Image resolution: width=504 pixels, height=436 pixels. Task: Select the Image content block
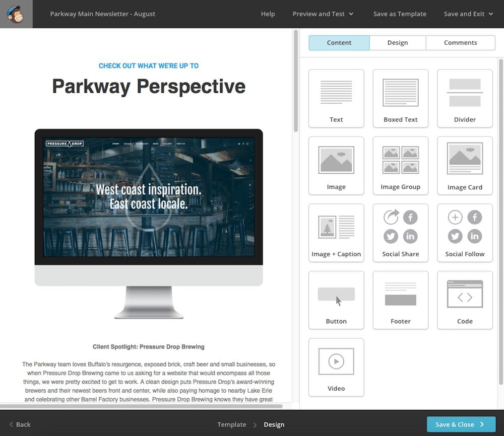click(336, 166)
